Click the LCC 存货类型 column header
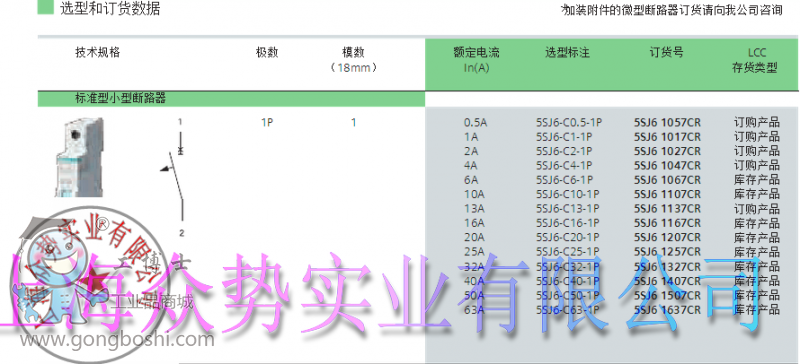Viewport: 800px width, 364px height. [755, 60]
